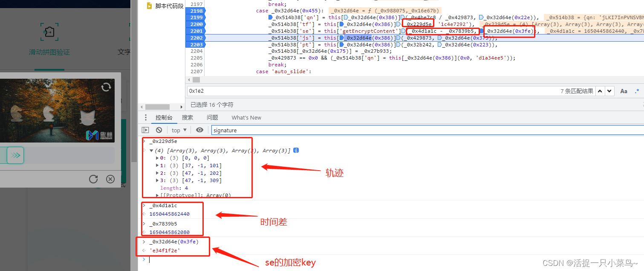The height and width of the screenshot is (271, 644).
Task: Expand the [[Prototype]] entry
Action: coord(158,195)
